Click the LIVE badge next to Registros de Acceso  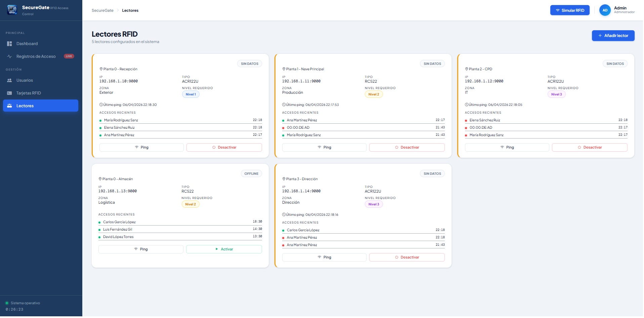(69, 56)
